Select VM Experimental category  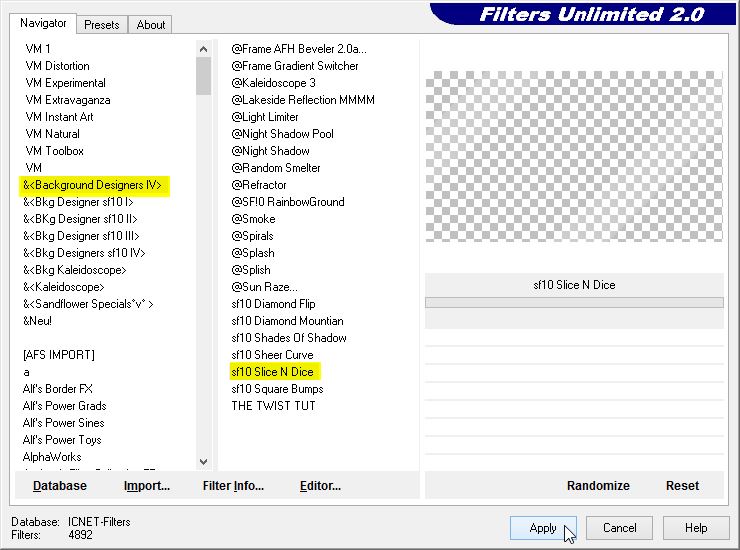click(65, 83)
